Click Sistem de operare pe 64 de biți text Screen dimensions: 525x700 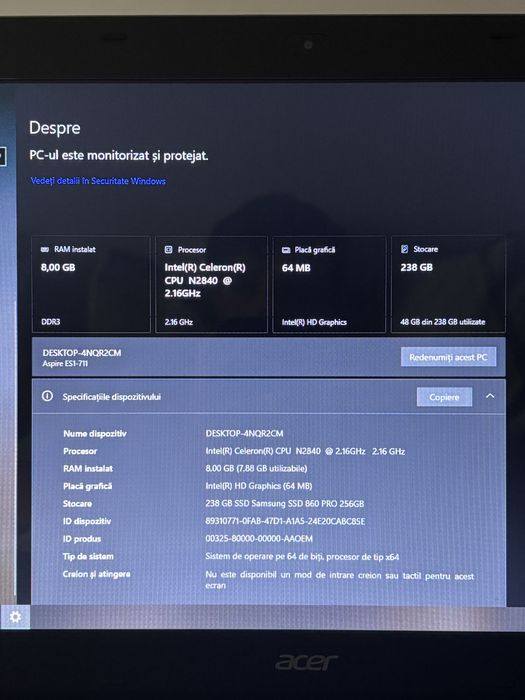click(x=302, y=556)
